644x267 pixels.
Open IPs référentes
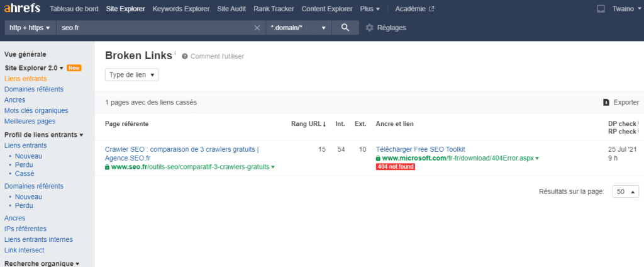25,229
